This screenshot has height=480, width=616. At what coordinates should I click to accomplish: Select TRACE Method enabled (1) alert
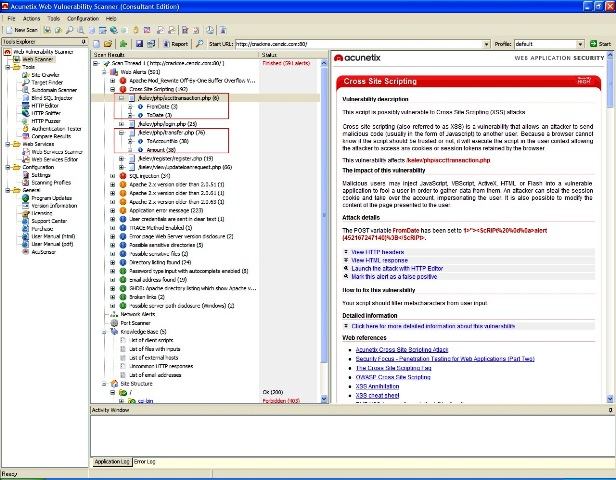[161, 227]
